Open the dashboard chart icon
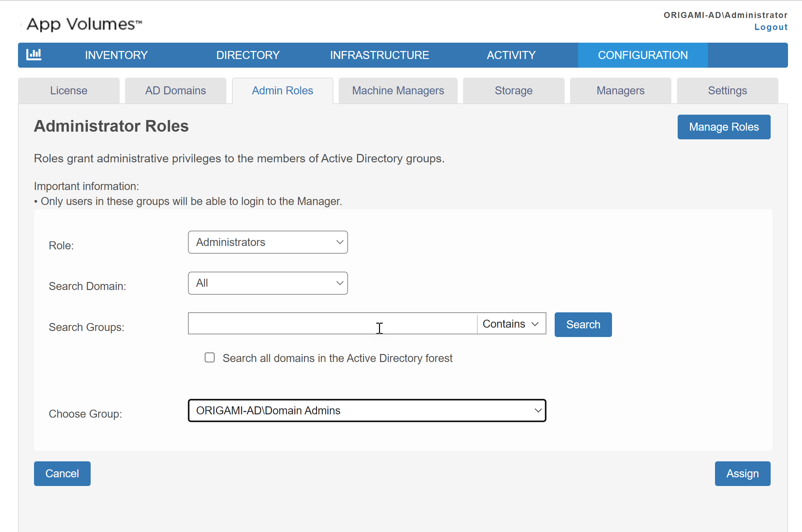The height and width of the screenshot is (532, 802). (34, 55)
